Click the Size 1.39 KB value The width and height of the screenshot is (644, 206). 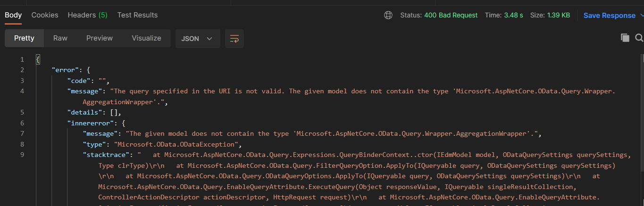(x=559, y=15)
